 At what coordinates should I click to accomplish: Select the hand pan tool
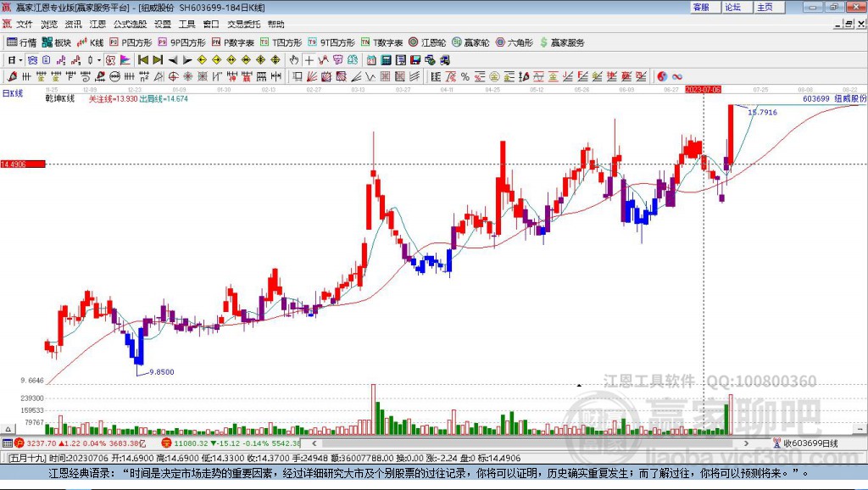click(x=294, y=60)
